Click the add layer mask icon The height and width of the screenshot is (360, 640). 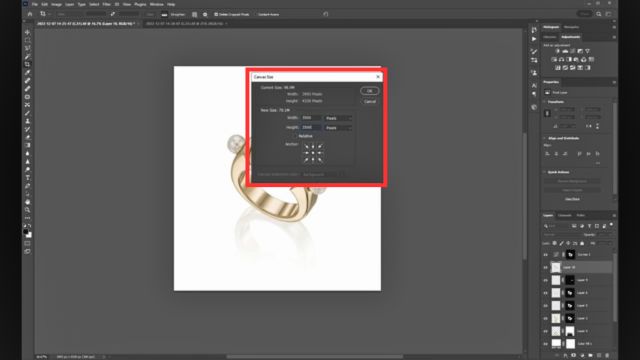pyautogui.click(x=573, y=356)
